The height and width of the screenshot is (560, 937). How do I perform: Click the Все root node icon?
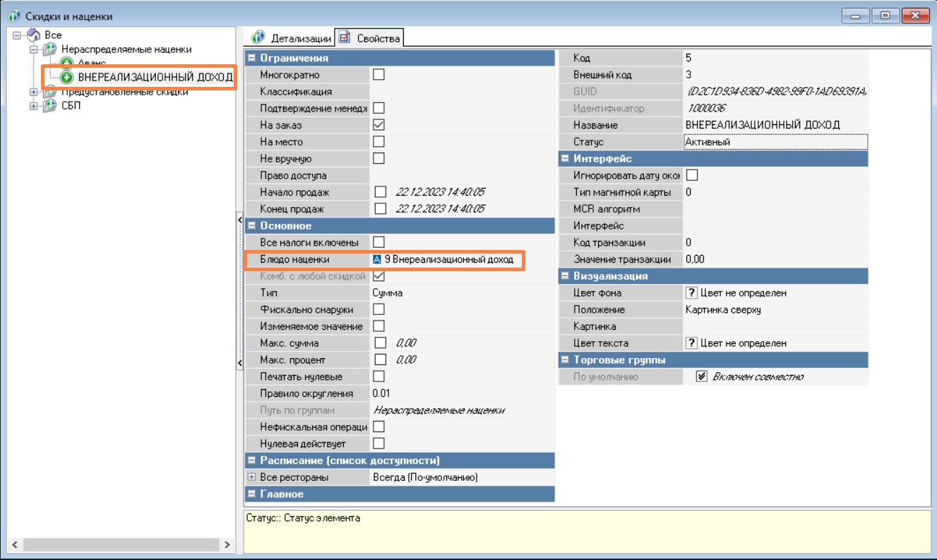tap(33, 35)
